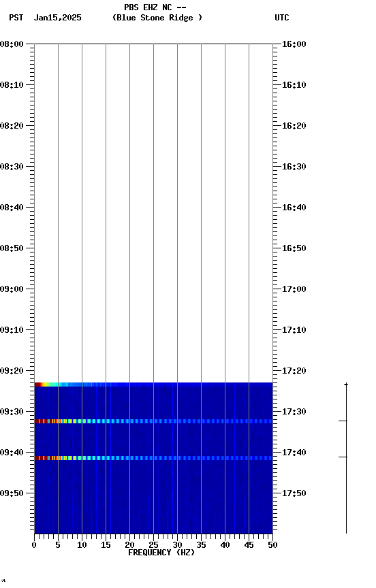376x588 pixels.
Task: Select the 09:40 PST time label
Action: pyautogui.click(x=12, y=453)
